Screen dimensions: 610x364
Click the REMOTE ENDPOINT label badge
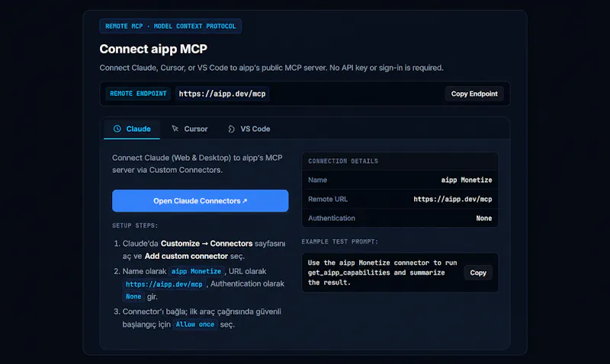[x=138, y=94]
